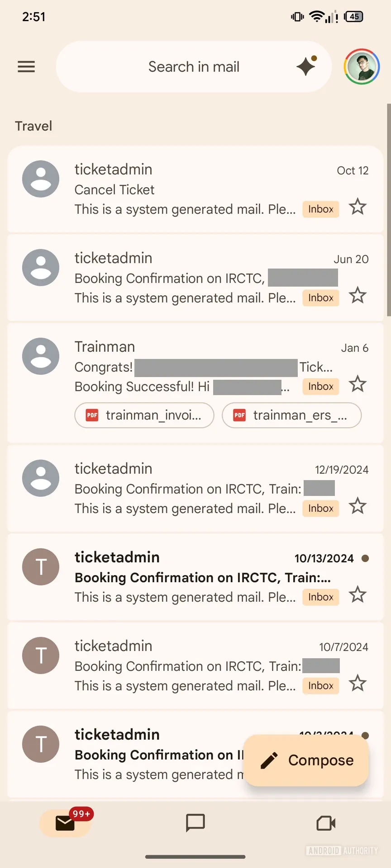The width and height of the screenshot is (391, 868).
Task: Star the 10/7/2024 ticketadmin email
Action: tap(358, 684)
